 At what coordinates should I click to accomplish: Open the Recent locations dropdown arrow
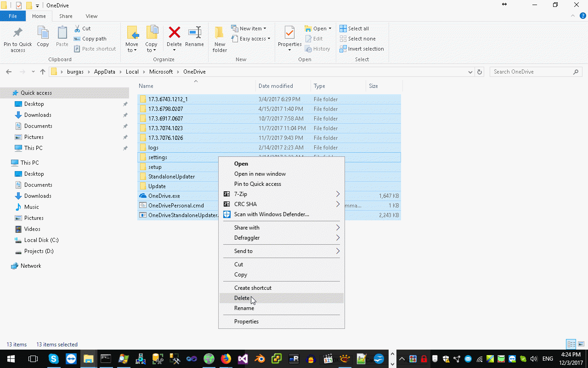click(x=33, y=72)
